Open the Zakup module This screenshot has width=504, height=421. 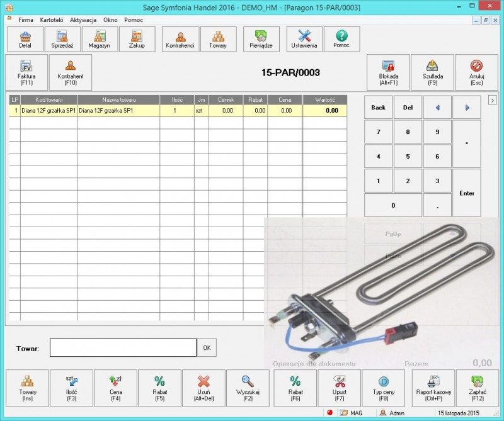tap(137, 39)
